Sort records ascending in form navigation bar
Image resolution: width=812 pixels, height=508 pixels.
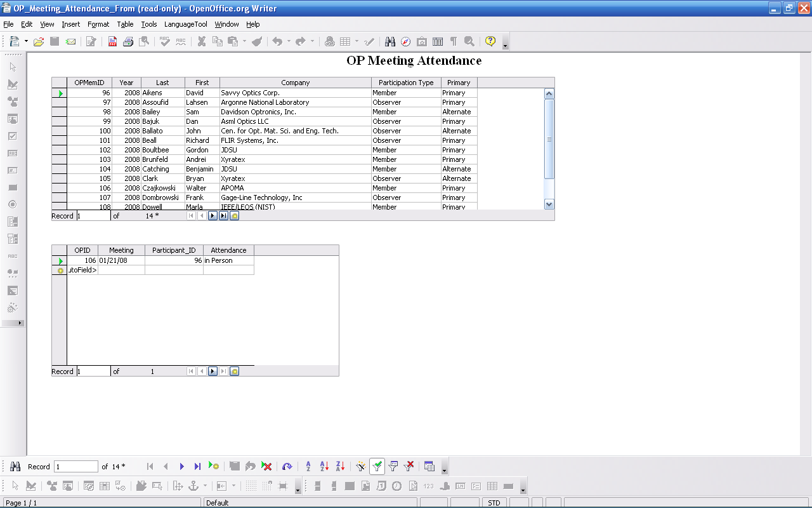(324, 467)
